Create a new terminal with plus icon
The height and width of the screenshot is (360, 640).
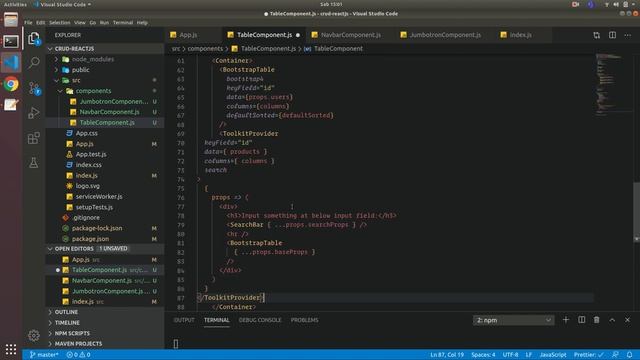(x=566, y=320)
